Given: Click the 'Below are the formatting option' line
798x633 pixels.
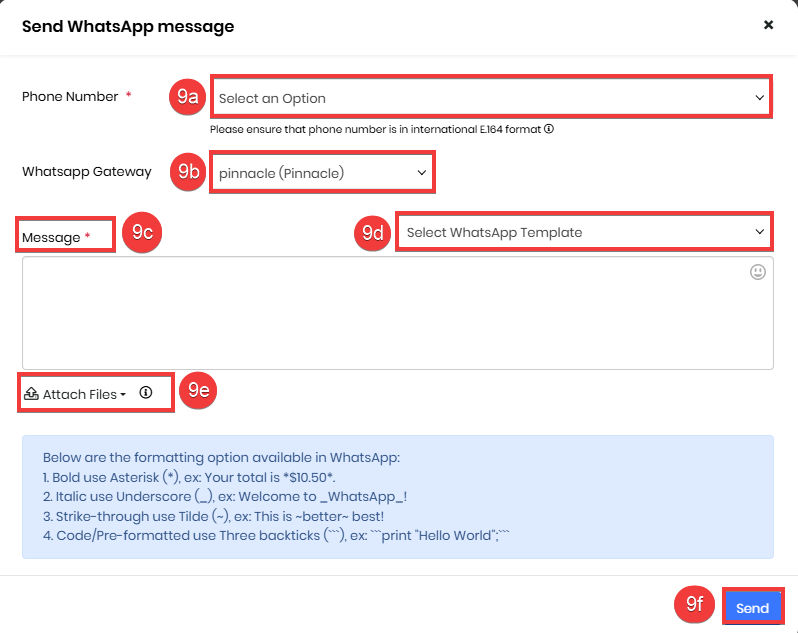Looking at the screenshot, I should [x=221, y=457].
